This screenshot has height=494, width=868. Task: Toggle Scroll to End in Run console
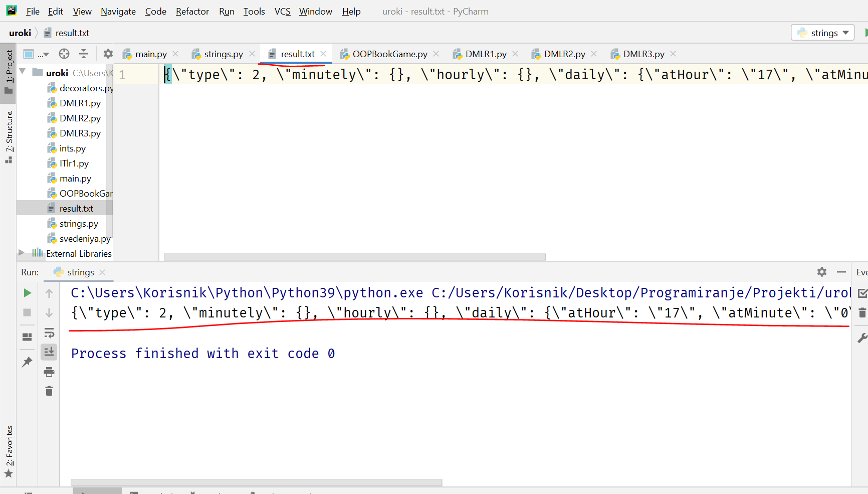pyautogui.click(x=49, y=352)
